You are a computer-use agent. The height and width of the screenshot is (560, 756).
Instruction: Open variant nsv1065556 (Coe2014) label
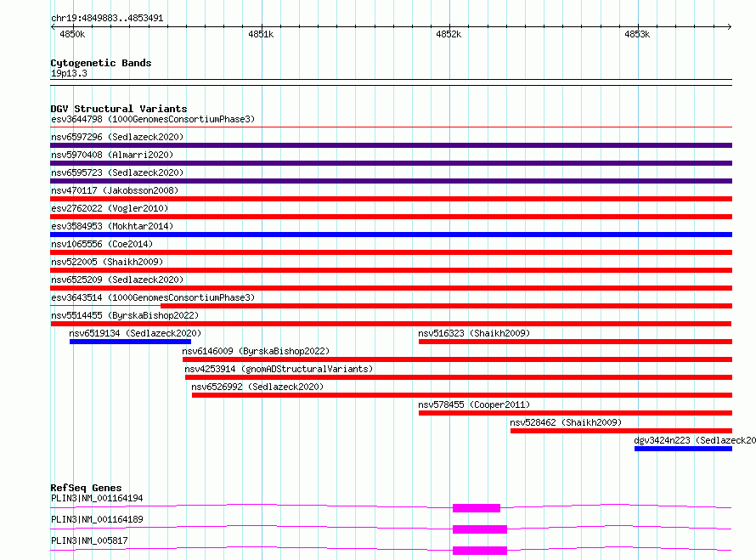pyautogui.click(x=102, y=244)
